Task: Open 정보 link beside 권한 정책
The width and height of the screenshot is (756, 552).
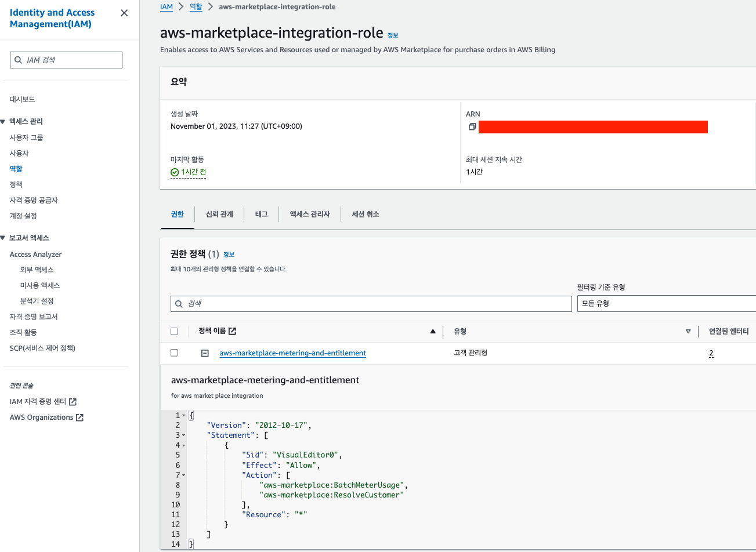Action: (x=229, y=255)
